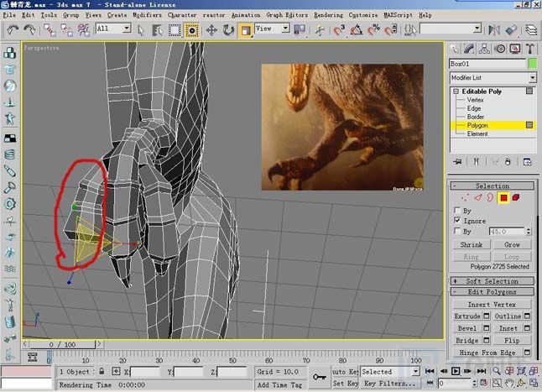Select the Border sub-object icon

pyautogui.click(x=490, y=198)
